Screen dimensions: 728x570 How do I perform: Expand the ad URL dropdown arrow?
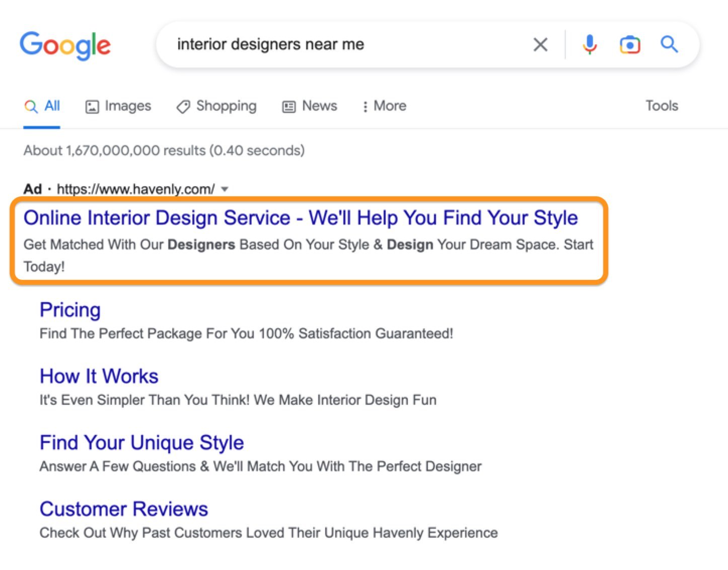225,189
